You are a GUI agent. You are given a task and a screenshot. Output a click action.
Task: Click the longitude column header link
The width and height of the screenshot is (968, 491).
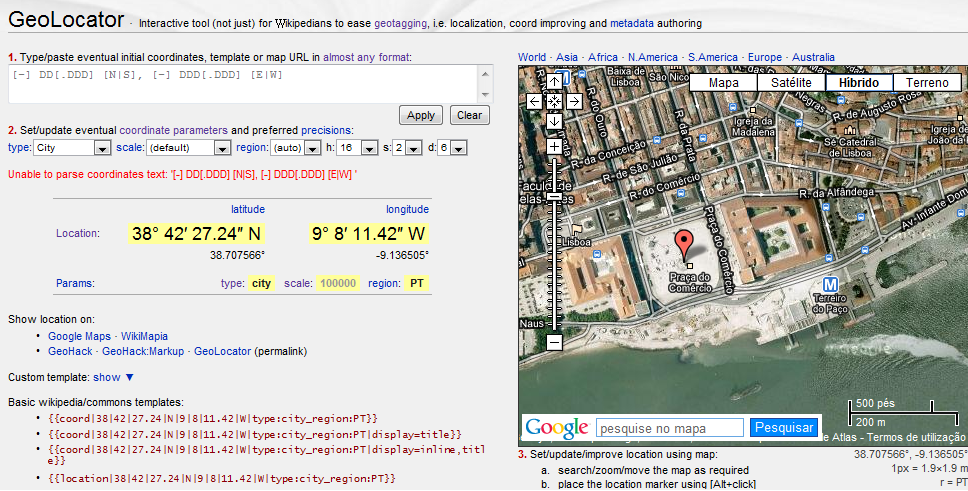click(407, 209)
